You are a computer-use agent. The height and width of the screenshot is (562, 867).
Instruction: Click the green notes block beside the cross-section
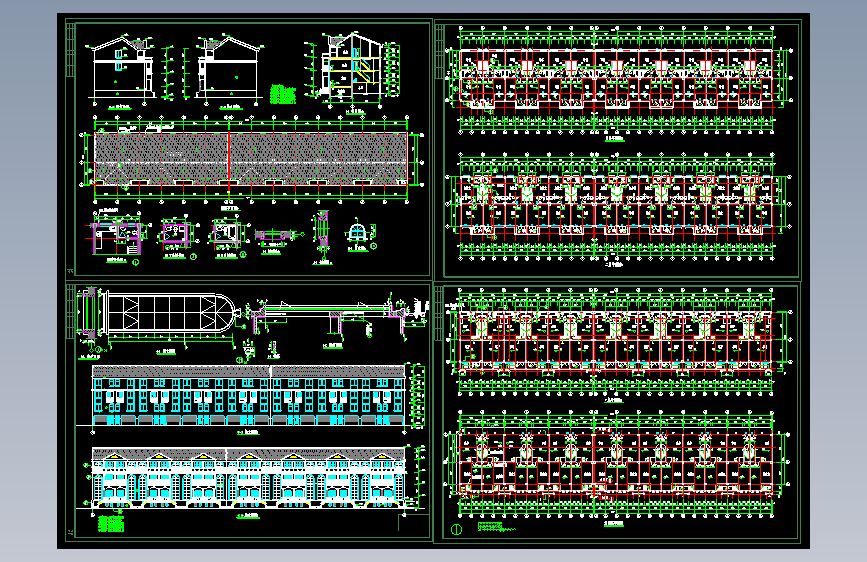[x=283, y=94]
